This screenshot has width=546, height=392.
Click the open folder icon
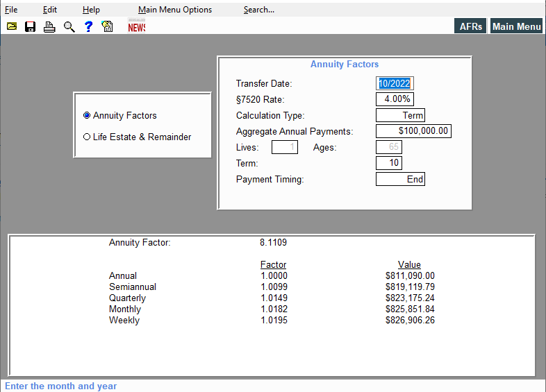[x=12, y=26]
